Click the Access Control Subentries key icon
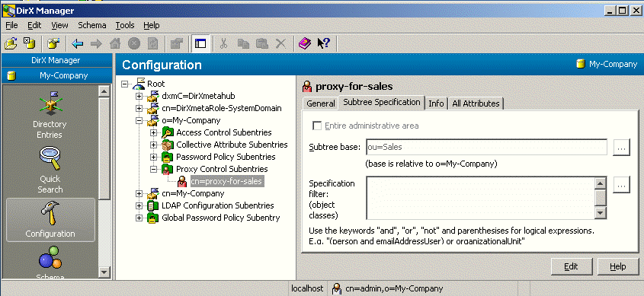The height and width of the screenshot is (296, 644). click(167, 133)
